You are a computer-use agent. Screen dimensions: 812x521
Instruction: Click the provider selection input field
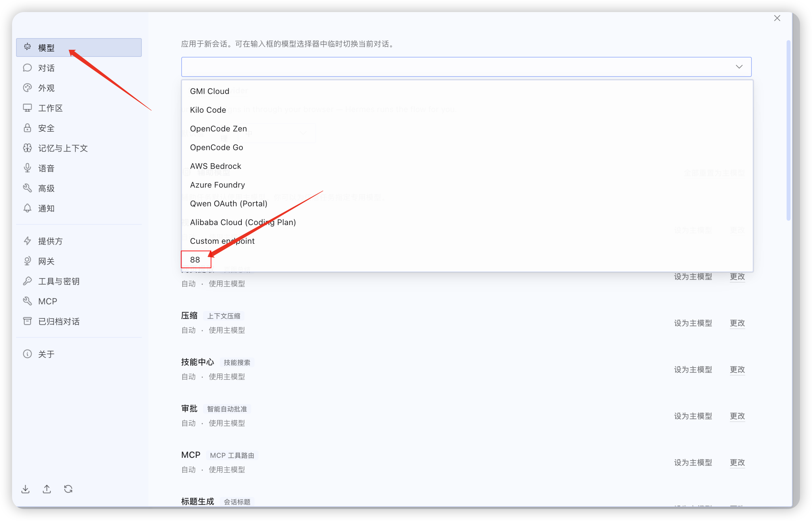[x=467, y=67]
